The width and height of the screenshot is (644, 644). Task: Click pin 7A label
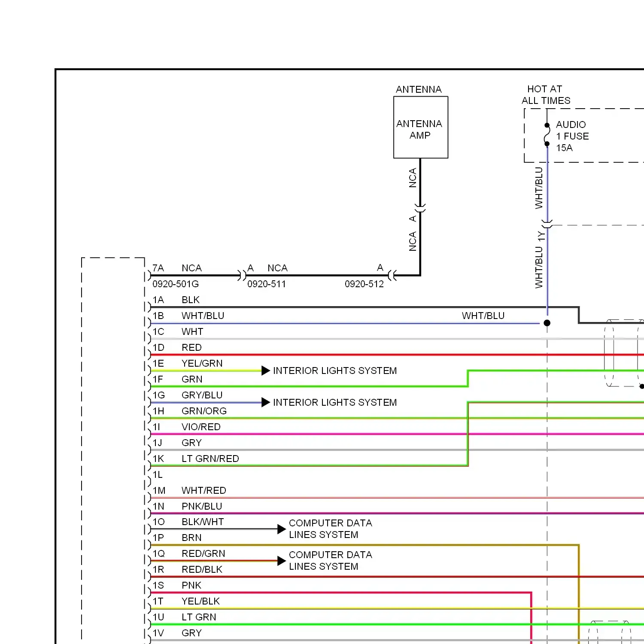click(158, 268)
